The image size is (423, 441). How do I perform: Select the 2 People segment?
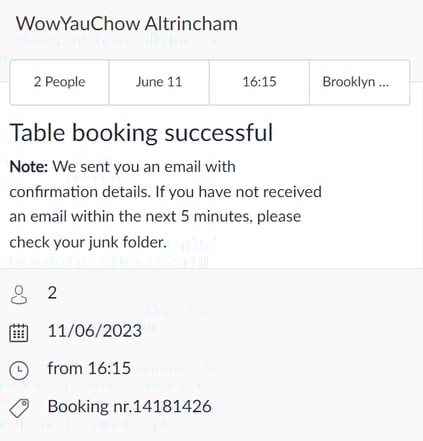[59, 82]
